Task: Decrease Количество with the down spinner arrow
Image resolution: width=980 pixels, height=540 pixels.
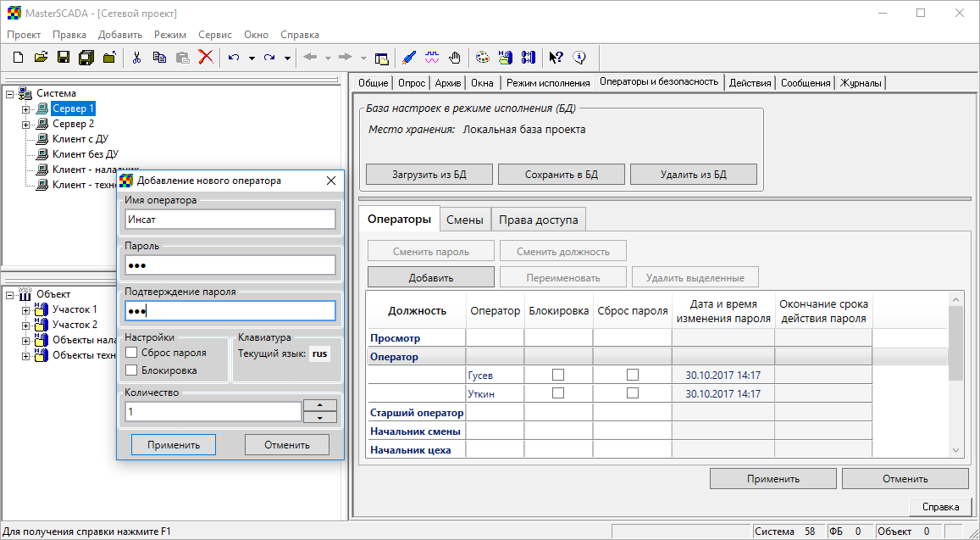Action: pyautogui.click(x=320, y=417)
